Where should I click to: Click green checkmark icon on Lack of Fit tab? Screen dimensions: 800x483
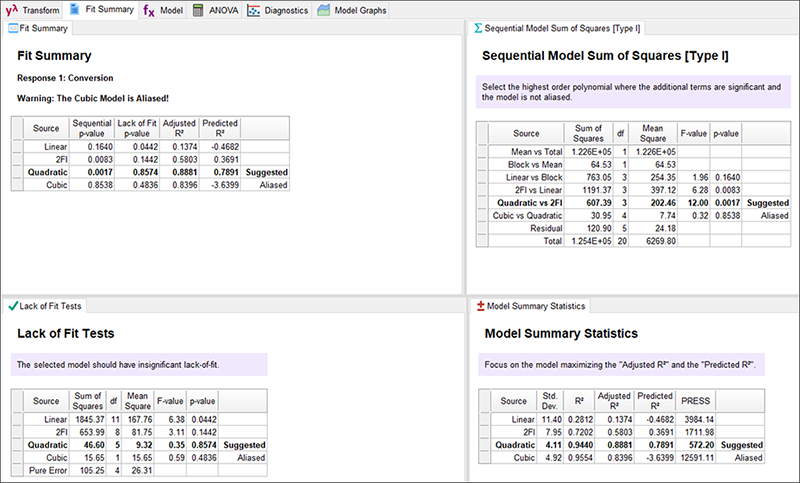12,305
